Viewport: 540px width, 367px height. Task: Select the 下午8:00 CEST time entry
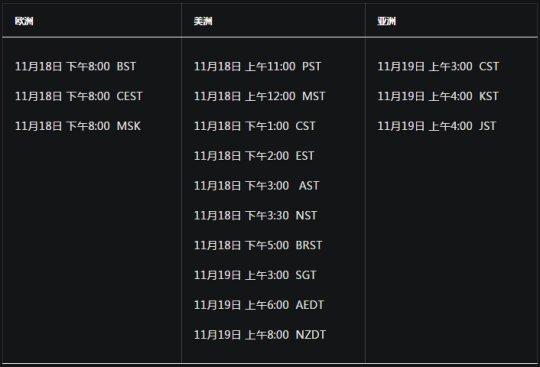click(79, 96)
